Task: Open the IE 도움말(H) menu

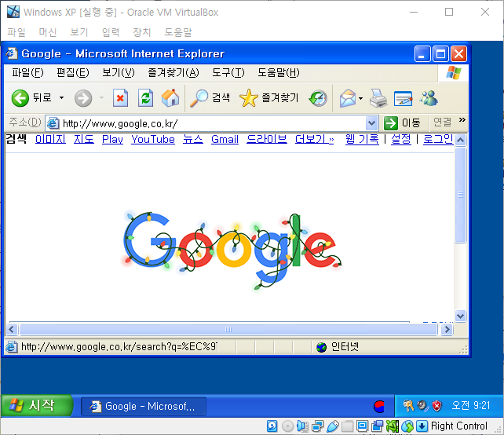Action: coord(279,73)
